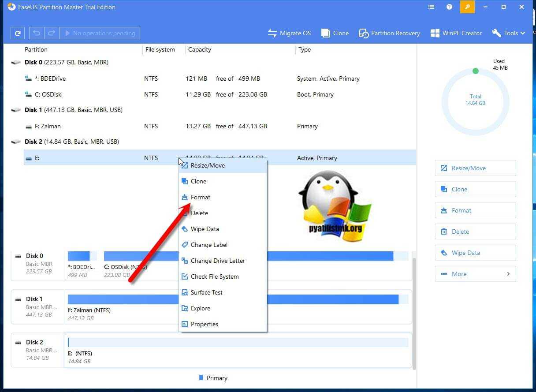
Task: Choose Change Label in the context menu
Action: click(223, 245)
